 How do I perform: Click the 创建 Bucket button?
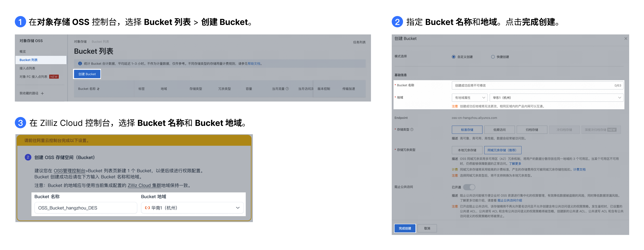(87, 74)
